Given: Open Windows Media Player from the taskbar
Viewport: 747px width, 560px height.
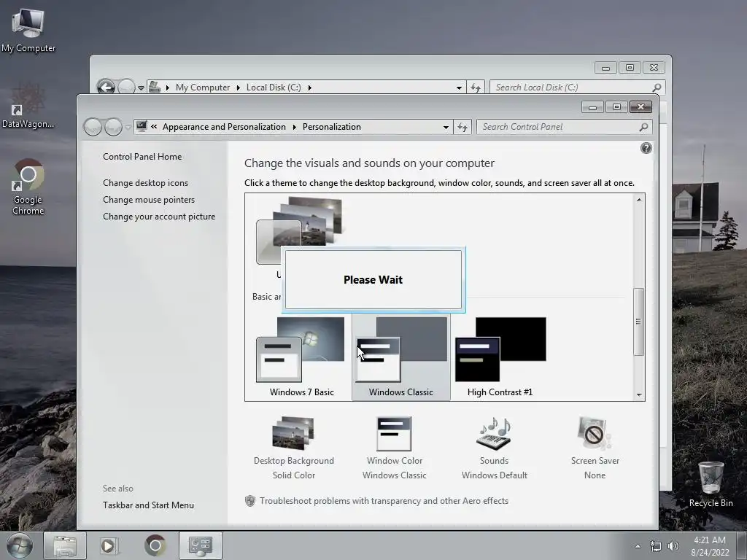Looking at the screenshot, I should click(109, 545).
